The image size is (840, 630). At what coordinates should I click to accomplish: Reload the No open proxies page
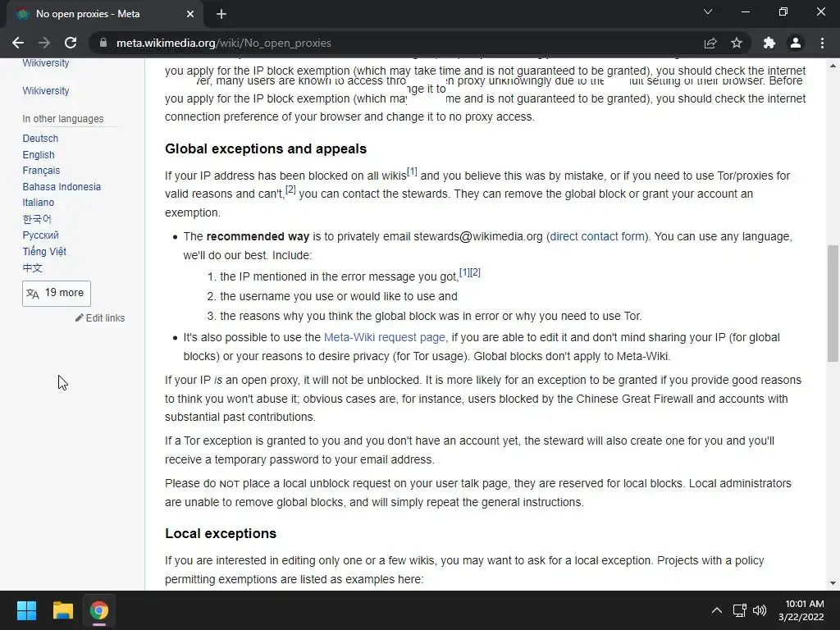click(x=71, y=43)
